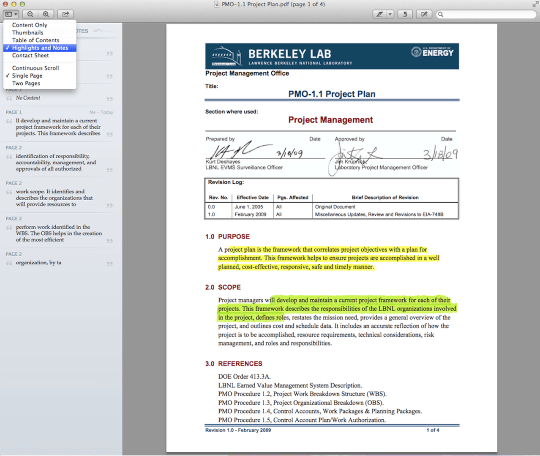Zoom in on the PDF page

pyautogui.click(x=46, y=14)
